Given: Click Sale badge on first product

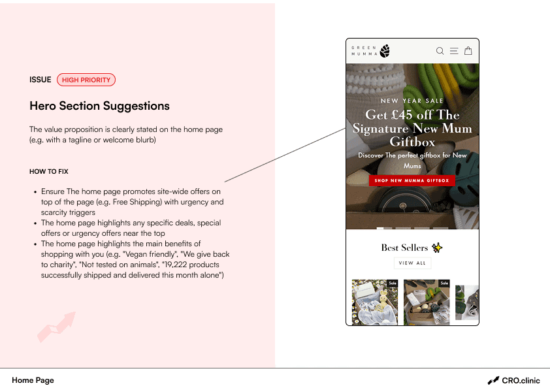Looking at the screenshot, I should tap(392, 284).
